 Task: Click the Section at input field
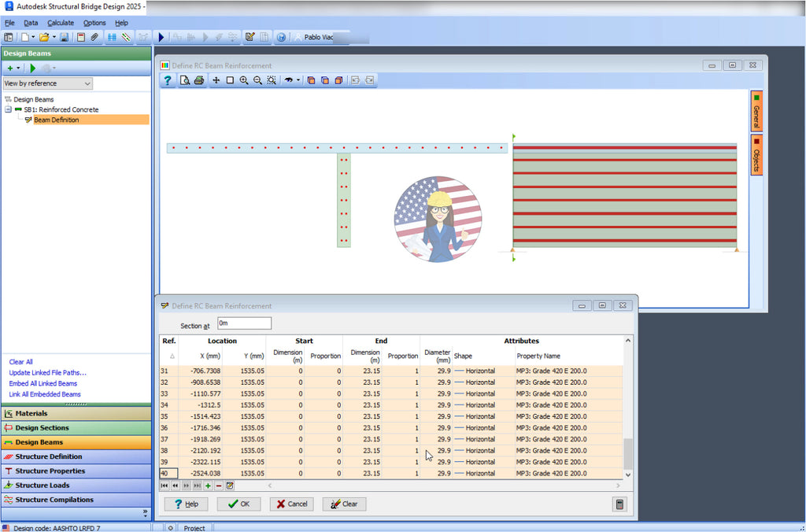[244, 323]
